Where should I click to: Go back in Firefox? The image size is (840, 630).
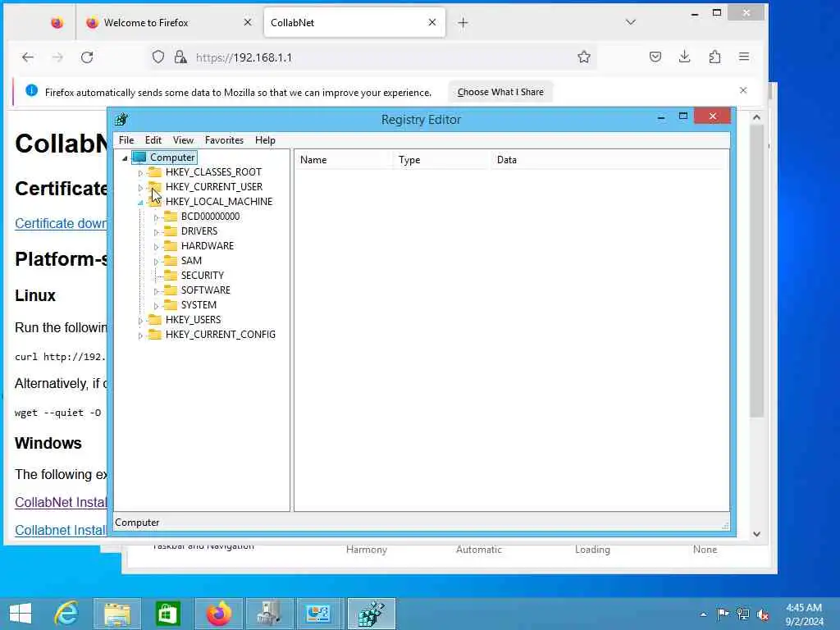[28, 57]
